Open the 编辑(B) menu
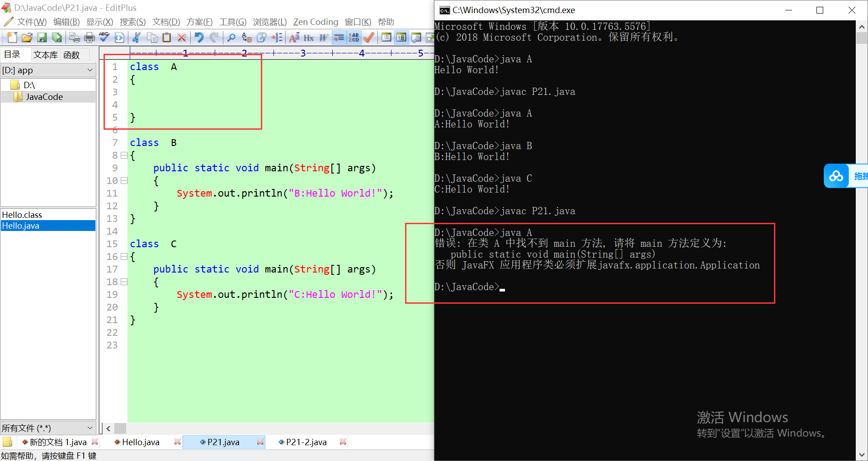The height and width of the screenshot is (461, 868). (66, 22)
